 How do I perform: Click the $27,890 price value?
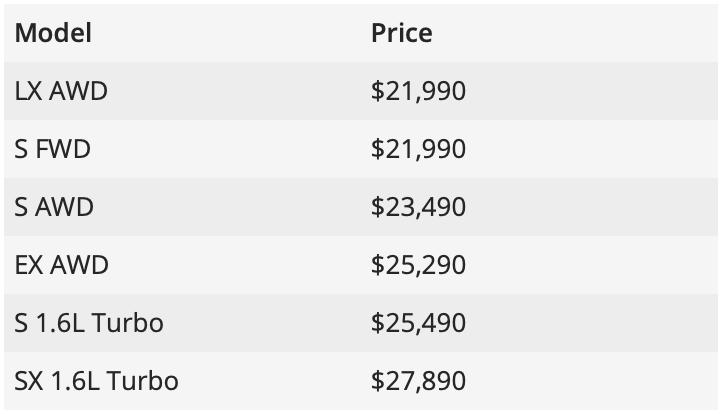418,382
